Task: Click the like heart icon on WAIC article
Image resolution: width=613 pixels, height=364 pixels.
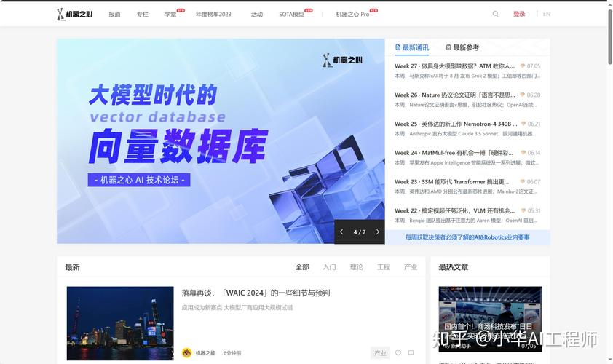Action: (398, 352)
